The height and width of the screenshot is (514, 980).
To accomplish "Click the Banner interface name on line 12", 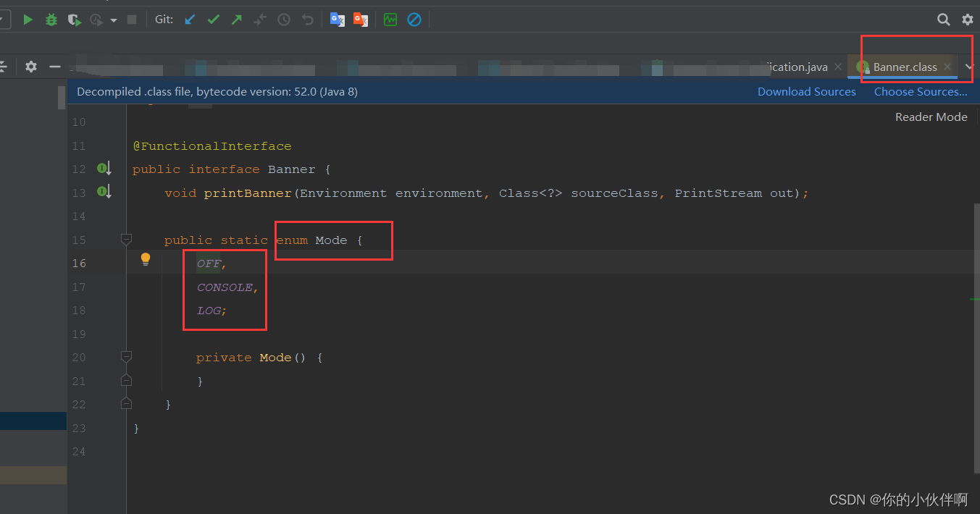I will point(292,169).
